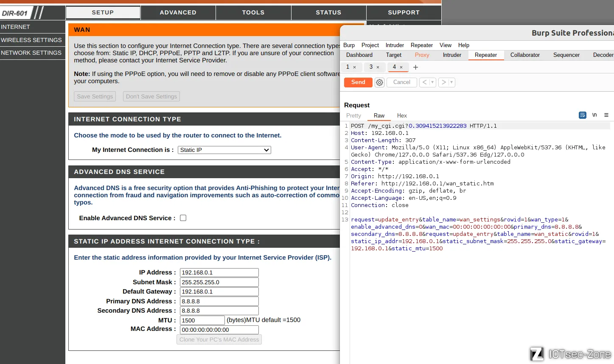Expand My Internet Connection dropdown

[x=224, y=150]
